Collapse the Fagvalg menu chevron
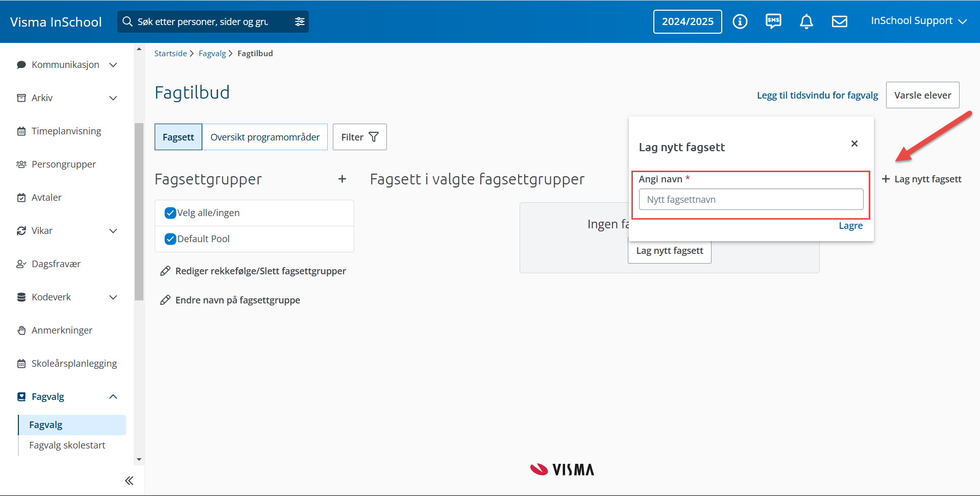980x496 pixels. (x=113, y=397)
